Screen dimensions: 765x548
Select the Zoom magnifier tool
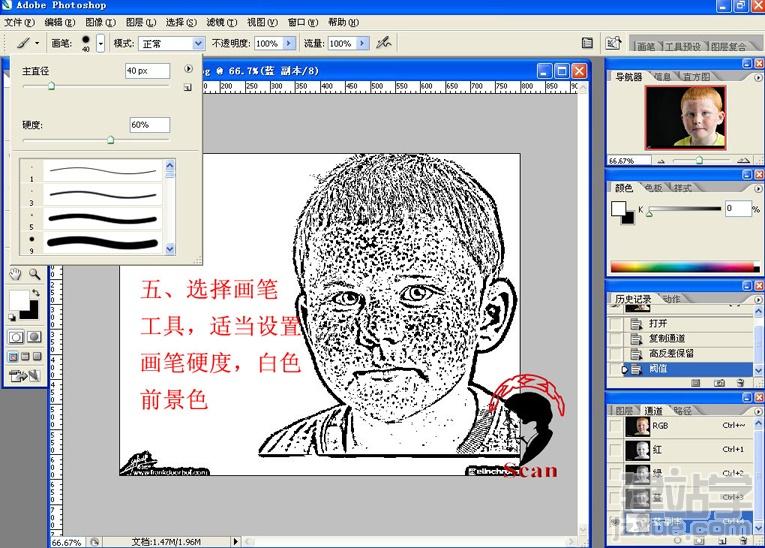(x=34, y=274)
